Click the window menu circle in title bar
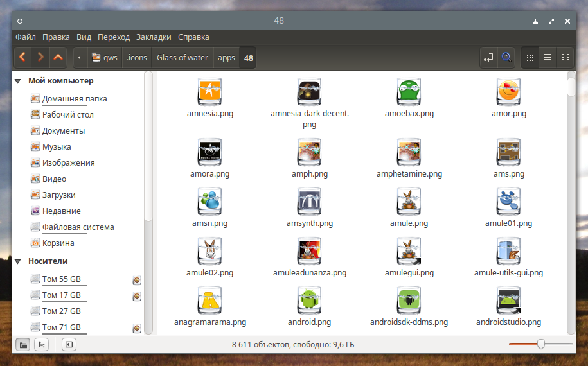The width and height of the screenshot is (588, 366). point(20,21)
